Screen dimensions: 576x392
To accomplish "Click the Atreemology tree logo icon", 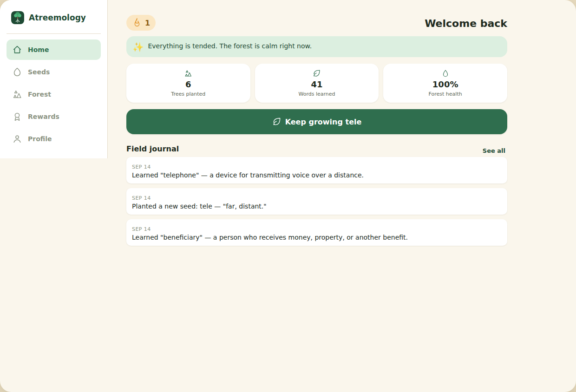I will coord(18,18).
